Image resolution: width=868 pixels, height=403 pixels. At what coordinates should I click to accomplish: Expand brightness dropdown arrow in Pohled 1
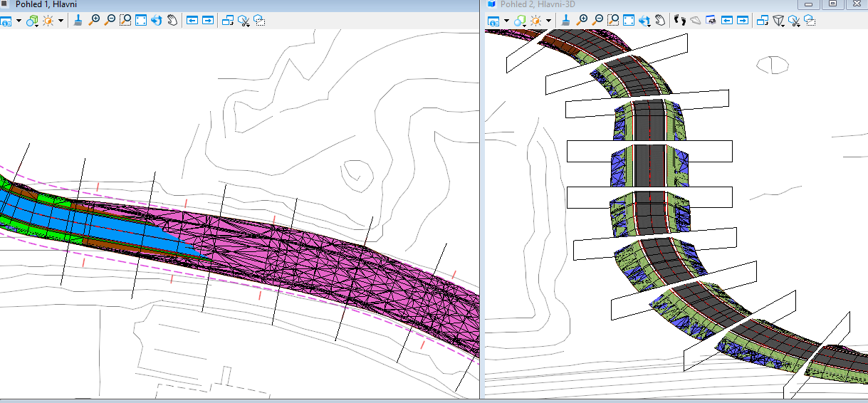click(61, 21)
